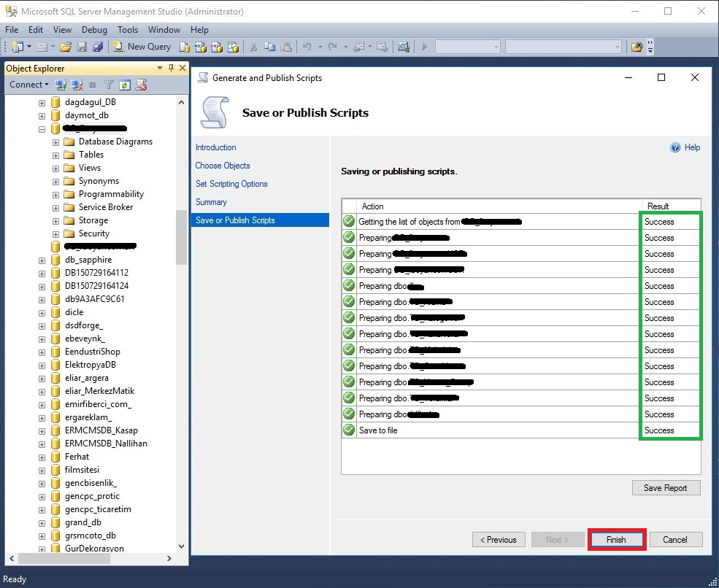The image size is (719, 588).
Task: Expand the ElektropyaDB database node
Action: (x=42, y=365)
